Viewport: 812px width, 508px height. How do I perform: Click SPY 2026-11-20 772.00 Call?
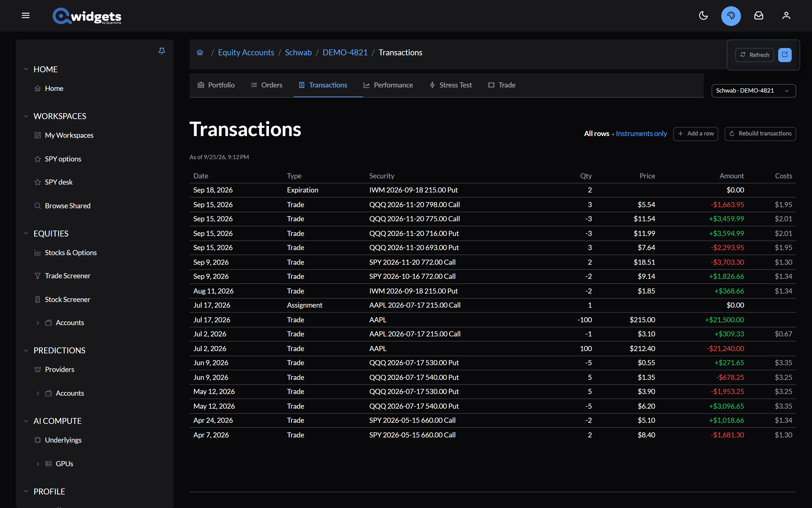click(412, 262)
